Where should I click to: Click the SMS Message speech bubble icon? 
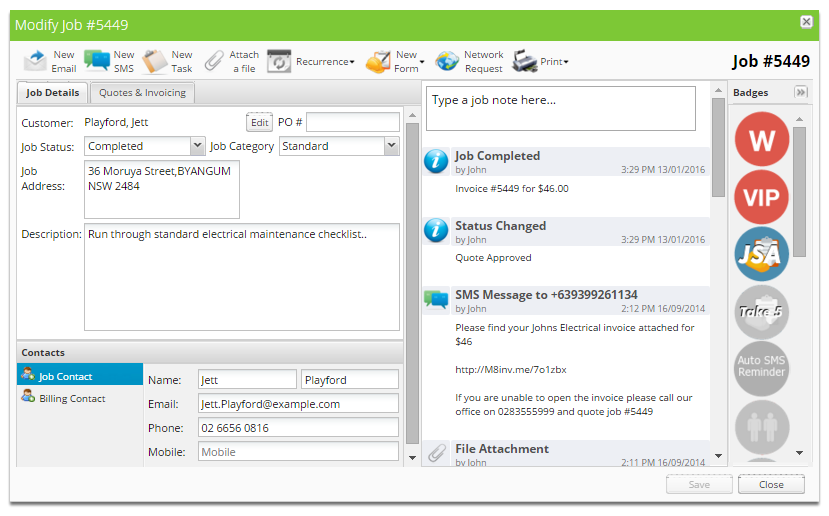coord(436,299)
